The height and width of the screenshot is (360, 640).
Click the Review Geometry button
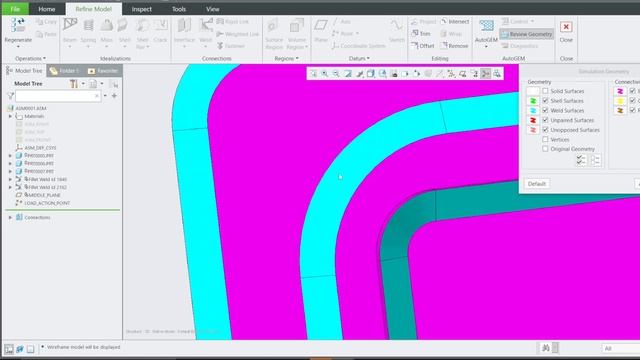tap(527, 34)
